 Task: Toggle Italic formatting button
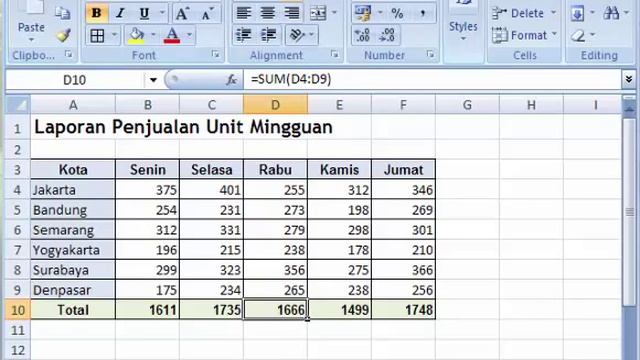[x=120, y=13]
